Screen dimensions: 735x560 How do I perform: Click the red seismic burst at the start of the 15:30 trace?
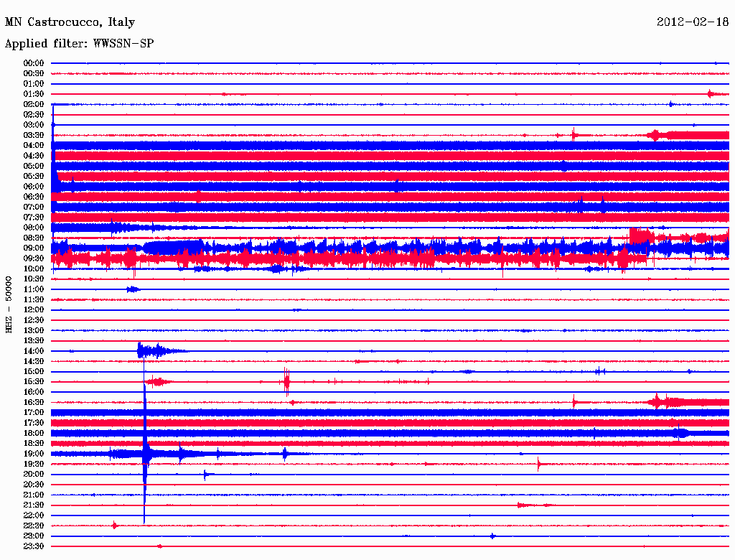click(158, 382)
